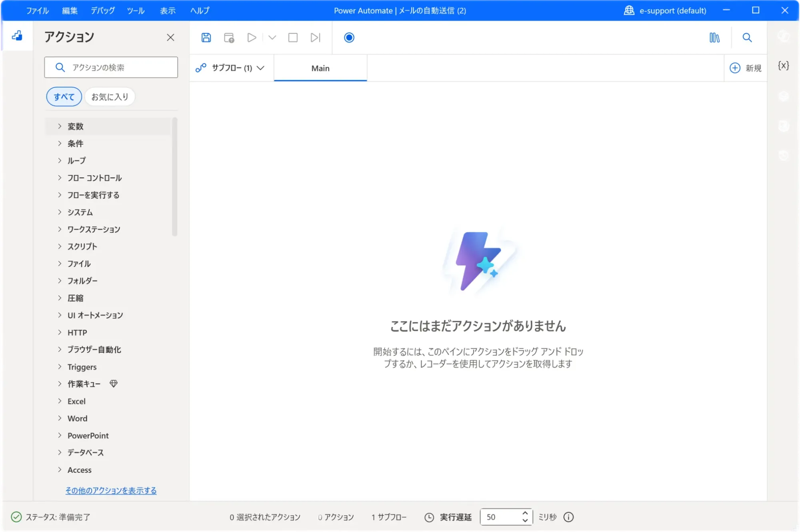This screenshot has height=532, width=800.
Task: Save the flow with the floppy disk icon
Action: 206,38
